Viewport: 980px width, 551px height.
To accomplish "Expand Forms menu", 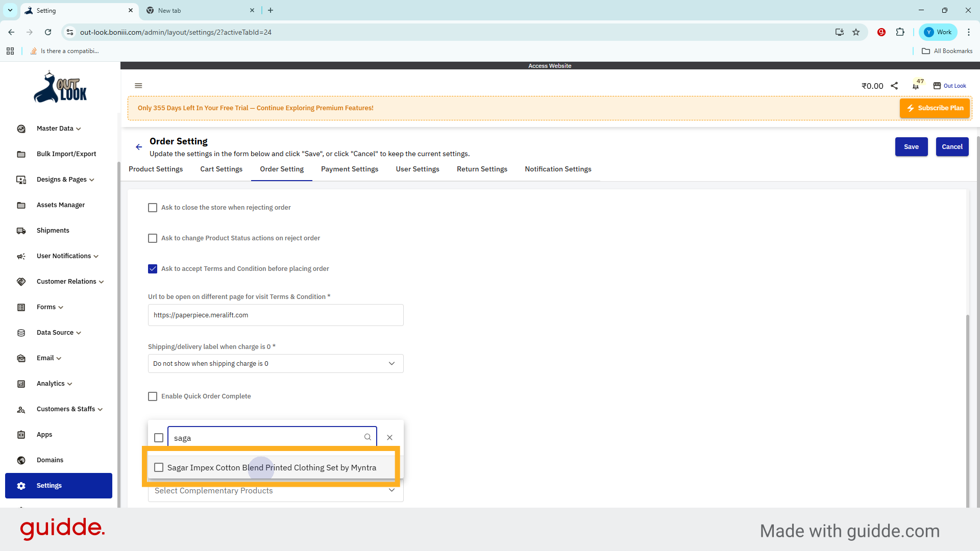I will [61, 308].
